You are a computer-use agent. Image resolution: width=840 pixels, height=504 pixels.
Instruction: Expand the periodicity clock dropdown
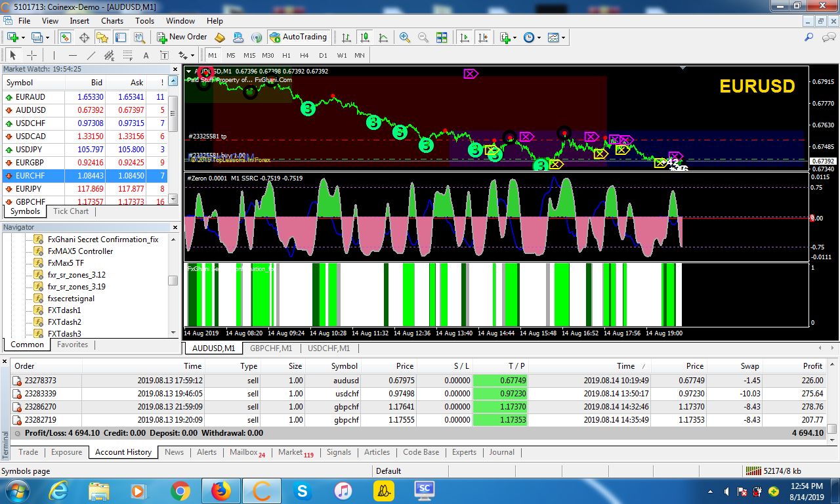click(x=539, y=37)
